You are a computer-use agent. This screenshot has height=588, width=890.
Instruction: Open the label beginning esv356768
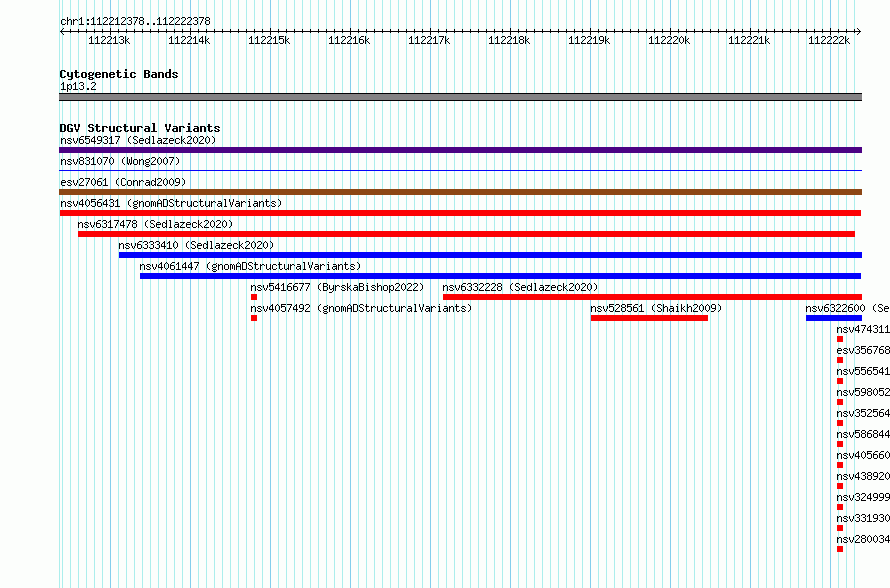863,350
